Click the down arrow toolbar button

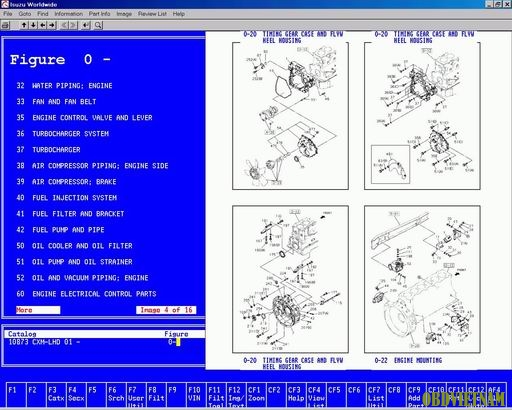33,25
